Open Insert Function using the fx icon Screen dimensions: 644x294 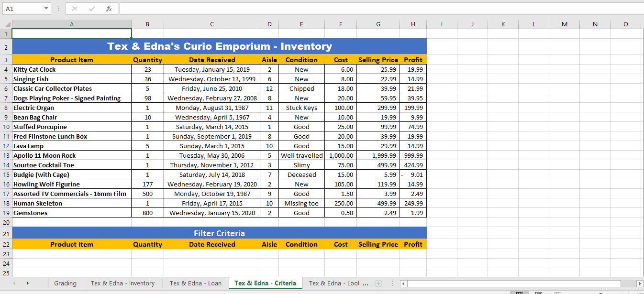(109, 8)
